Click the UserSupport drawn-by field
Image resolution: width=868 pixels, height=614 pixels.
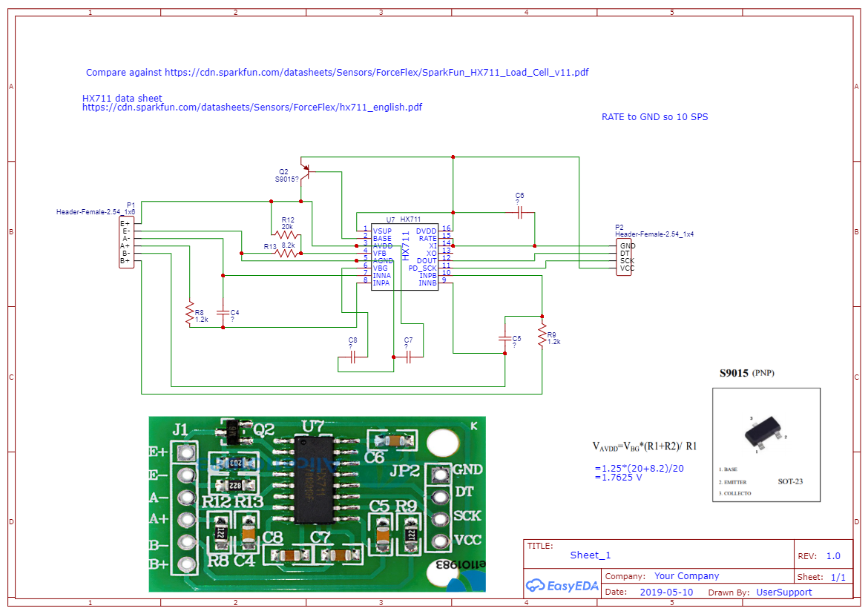[784, 592]
